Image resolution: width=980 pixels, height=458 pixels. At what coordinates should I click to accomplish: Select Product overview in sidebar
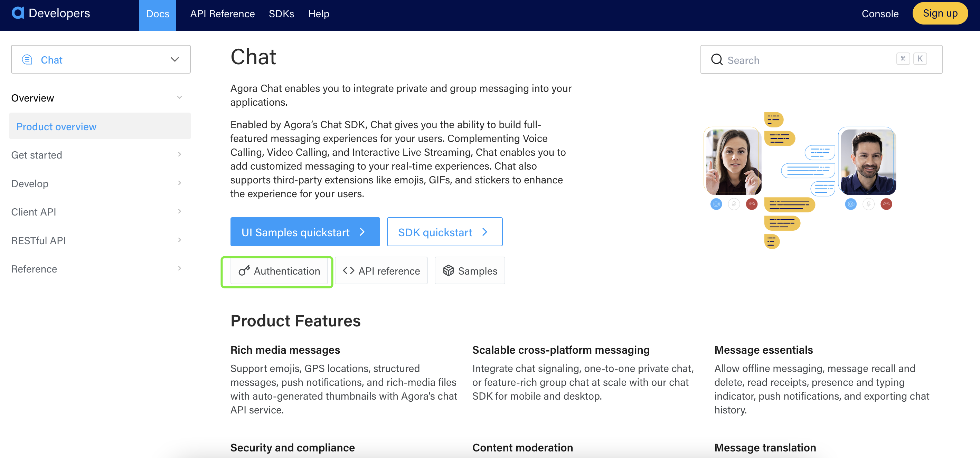click(56, 126)
